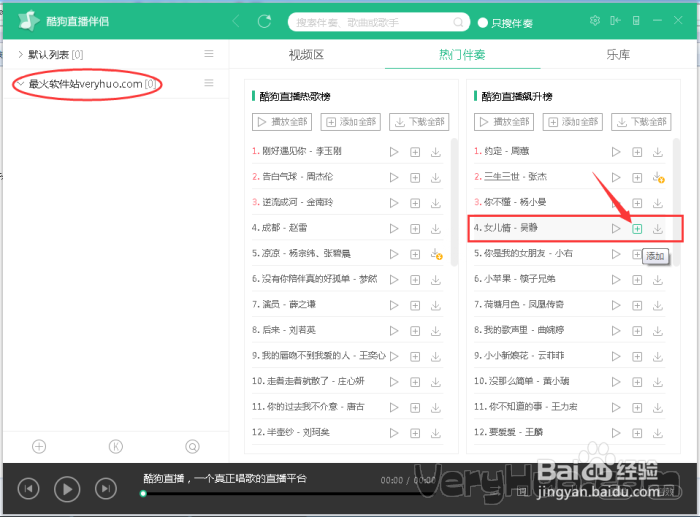Add 要爱爱 - 王麟 to playlist
This screenshot has height=517, width=700.
637,433
